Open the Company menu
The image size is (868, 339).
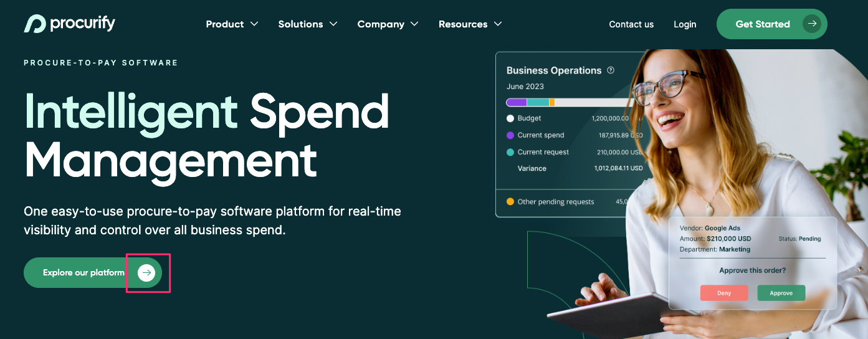tap(388, 24)
